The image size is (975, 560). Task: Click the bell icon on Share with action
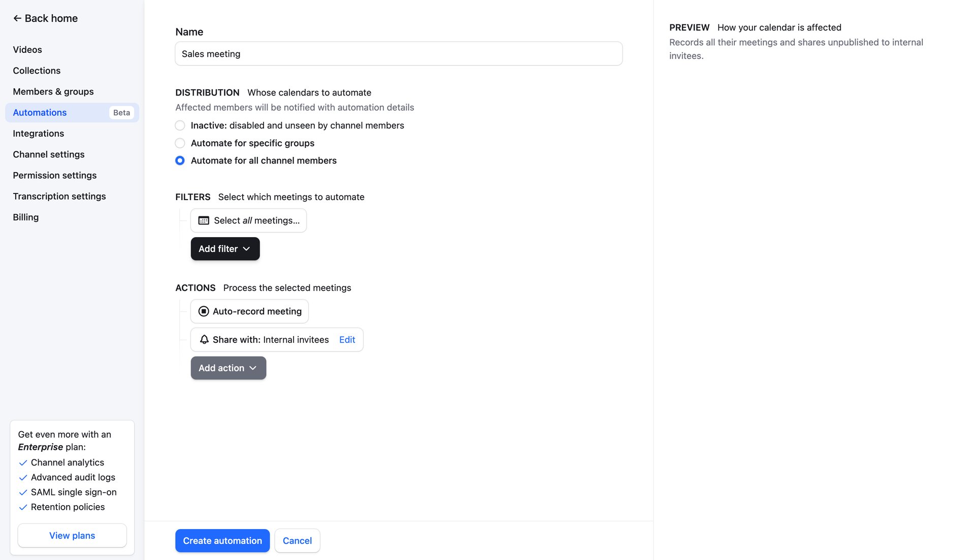(204, 340)
